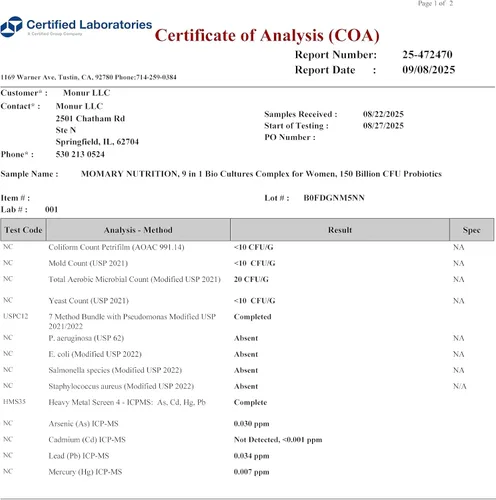Click Heavy Metal Screen 4 - ICPMS text
The width and height of the screenshot is (496, 500).
pos(127,402)
